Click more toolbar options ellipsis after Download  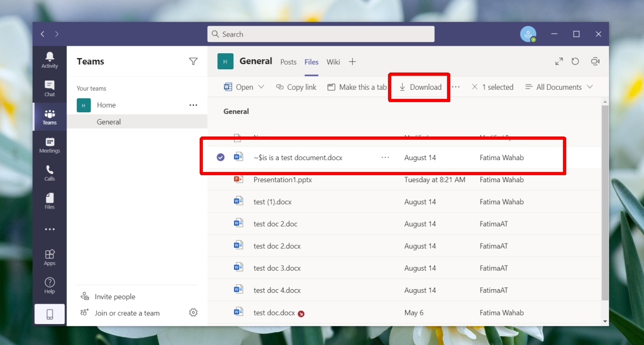click(x=456, y=87)
